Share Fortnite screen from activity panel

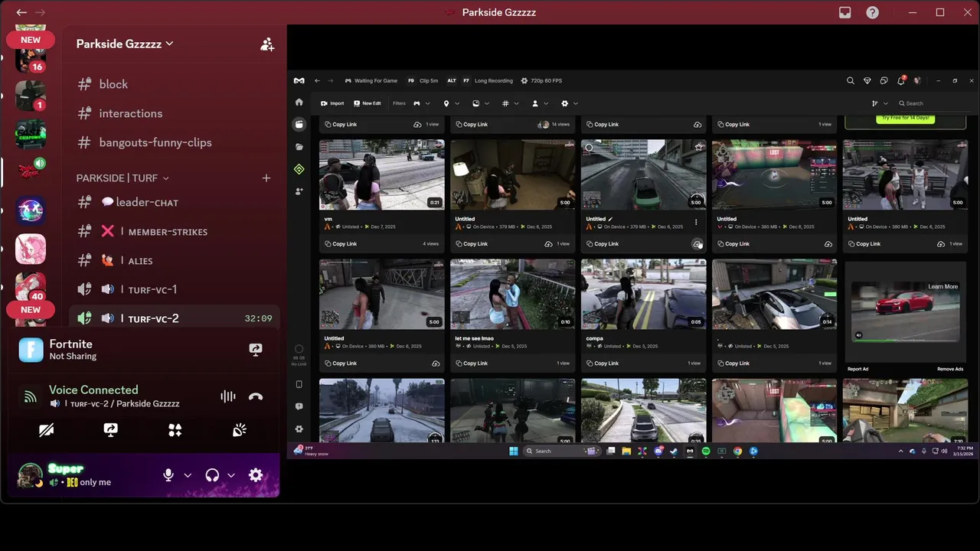[256, 350]
